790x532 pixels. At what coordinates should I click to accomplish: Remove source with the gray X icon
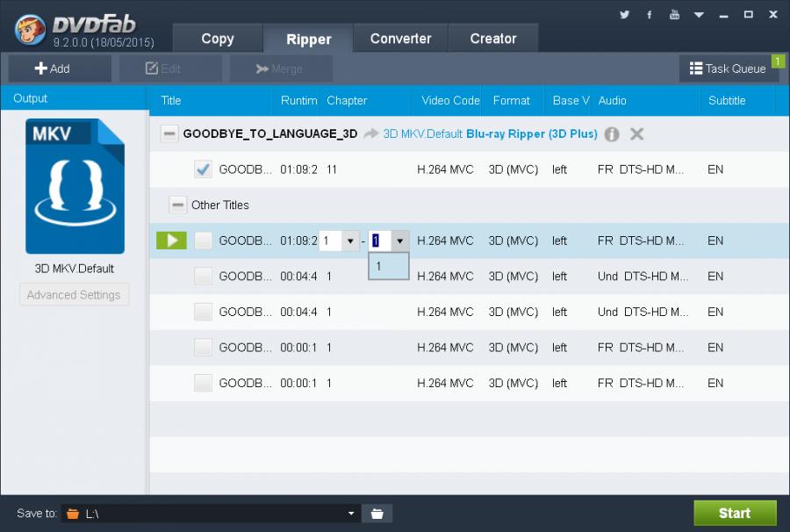(637, 134)
